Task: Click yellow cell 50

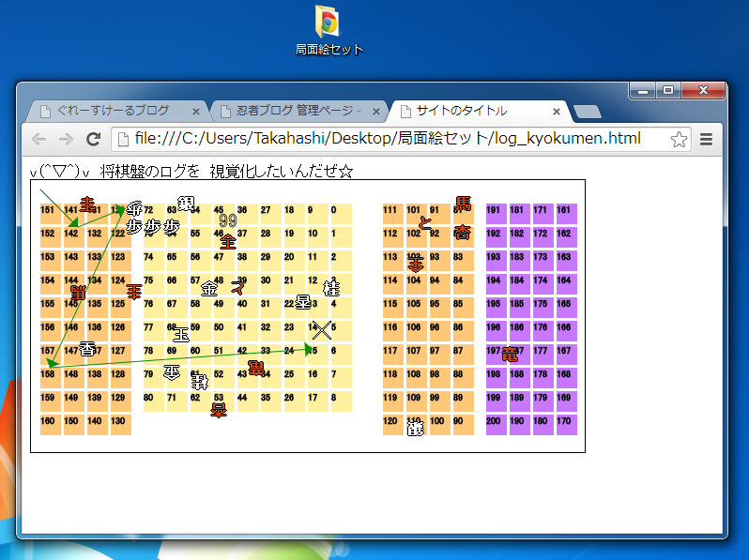Action: pos(223,331)
